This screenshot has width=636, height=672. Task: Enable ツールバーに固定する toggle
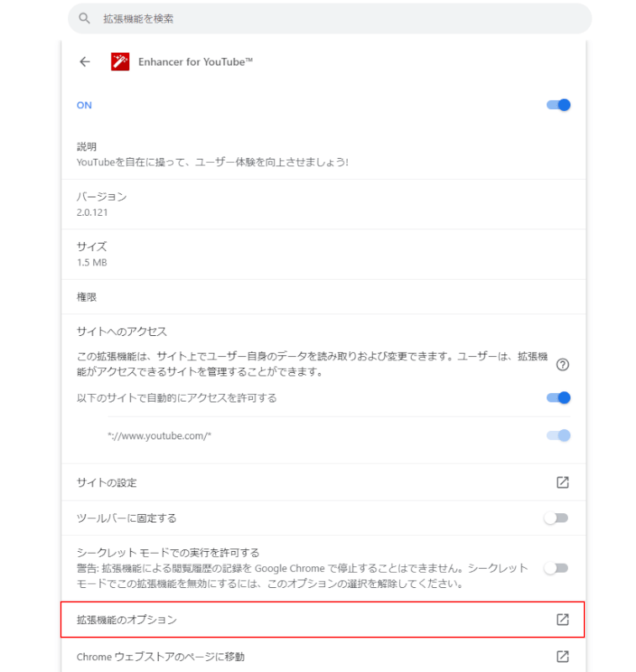point(556,518)
